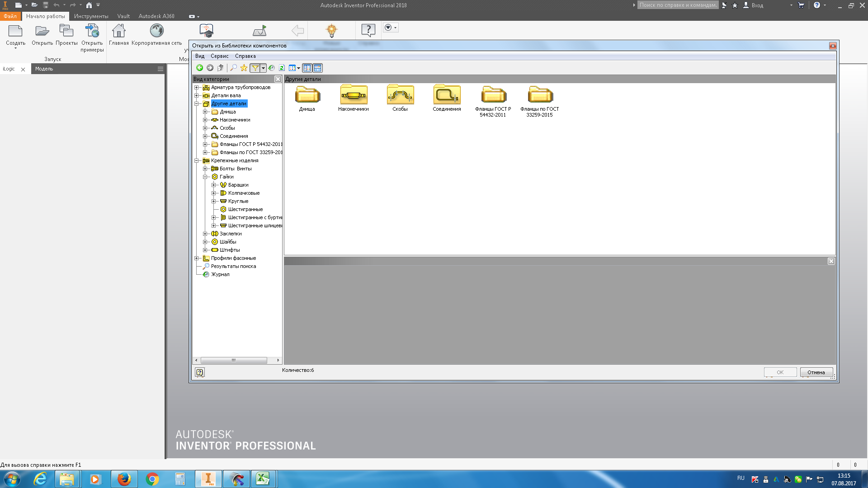
Task: Toggle the table panel view button
Action: click(x=318, y=68)
